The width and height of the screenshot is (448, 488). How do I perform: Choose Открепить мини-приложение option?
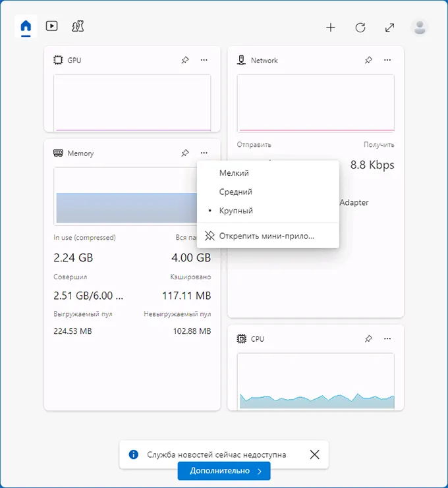click(x=268, y=236)
